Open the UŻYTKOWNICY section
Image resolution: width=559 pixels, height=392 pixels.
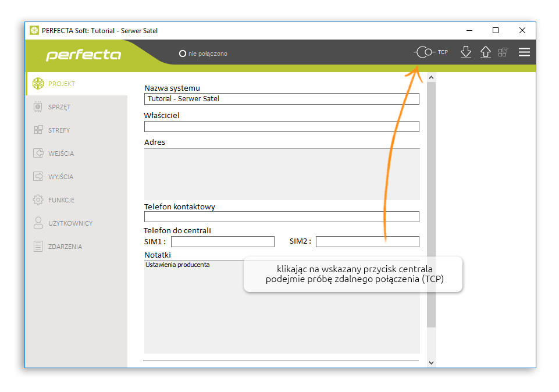[x=77, y=223]
